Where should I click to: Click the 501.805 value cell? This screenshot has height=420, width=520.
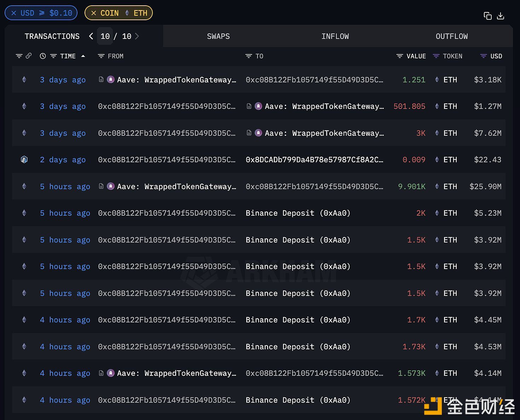click(409, 106)
